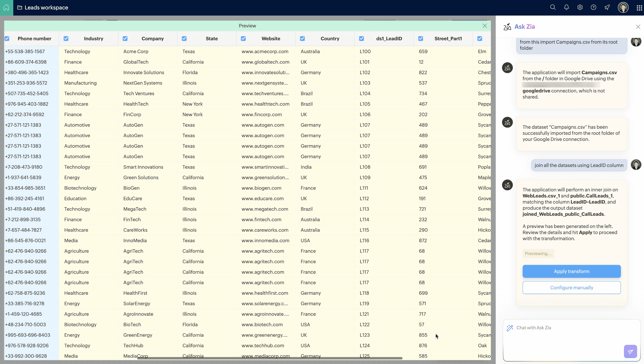
Task: Open the apps grid icon
Action: 639,8
